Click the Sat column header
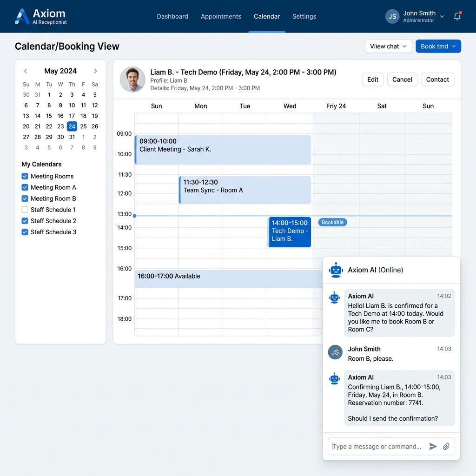The width and height of the screenshot is (476, 476). (382, 106)
